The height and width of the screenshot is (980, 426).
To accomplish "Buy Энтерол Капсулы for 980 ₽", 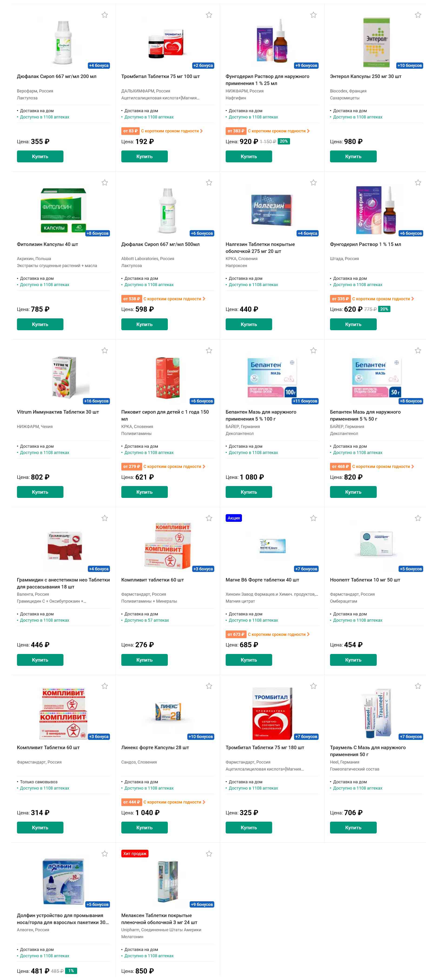I will coord(353,156).
